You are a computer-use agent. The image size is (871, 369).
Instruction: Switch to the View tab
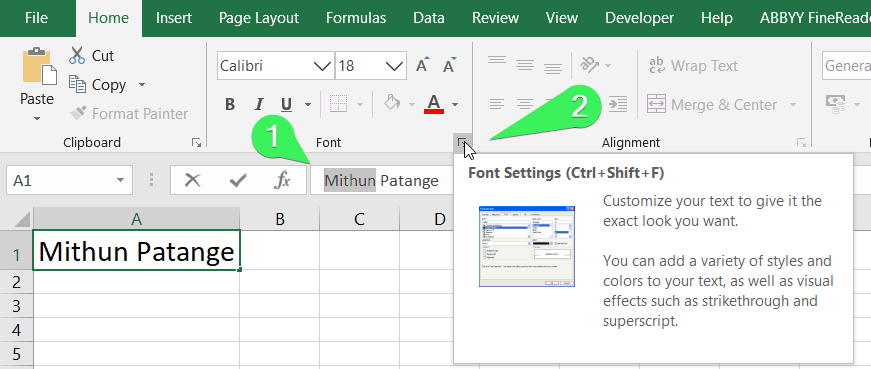tap(562, 18)
